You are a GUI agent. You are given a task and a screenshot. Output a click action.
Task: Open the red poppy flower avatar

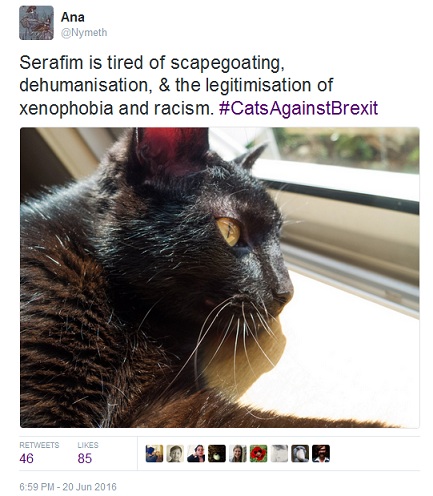click(258, 453)
